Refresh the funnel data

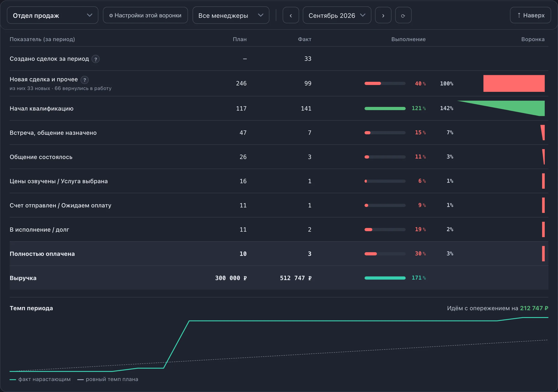(x=403, y=15)
